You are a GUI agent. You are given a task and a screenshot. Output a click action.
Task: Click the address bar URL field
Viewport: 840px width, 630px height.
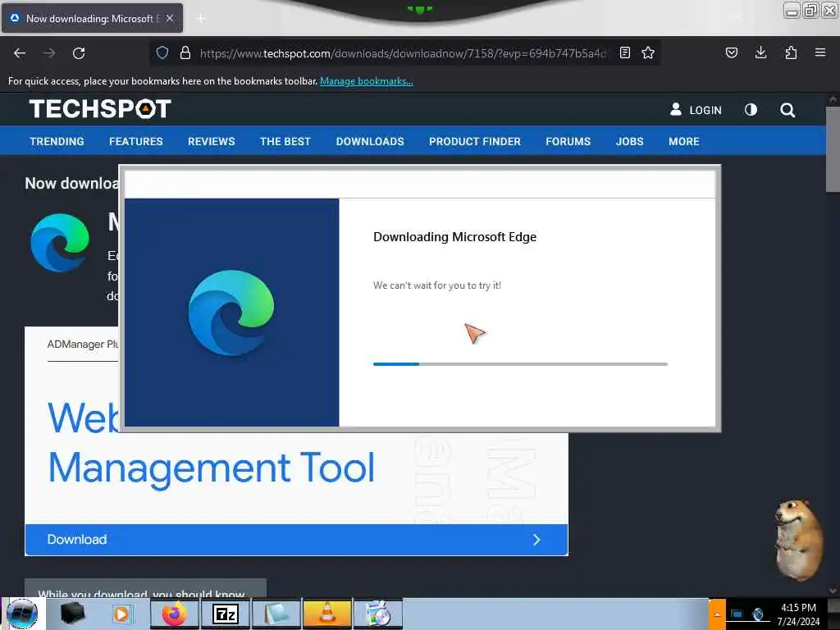(402, 53)
